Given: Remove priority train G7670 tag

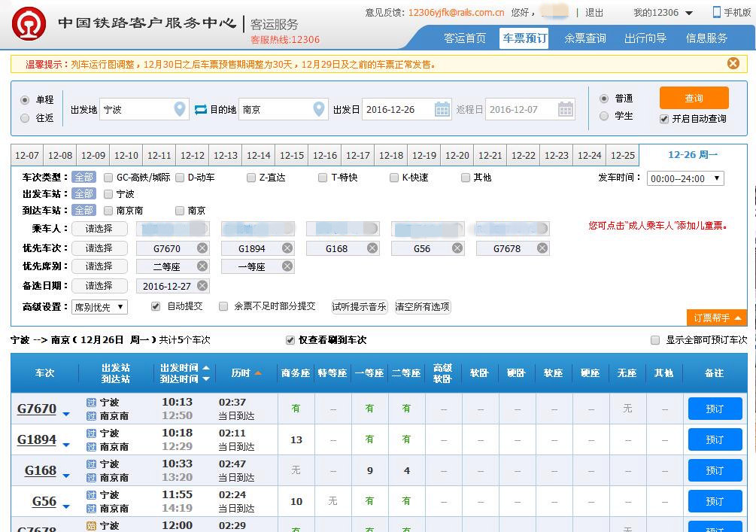Looking at the screenshot, I should click(202, 248).
